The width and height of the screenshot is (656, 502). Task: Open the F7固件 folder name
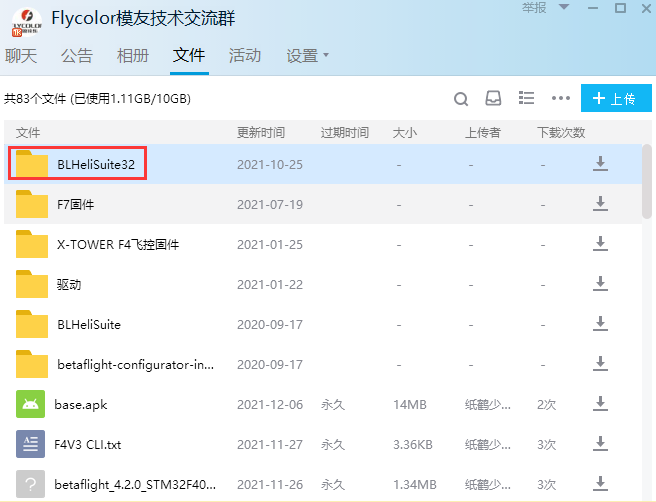tap(76, 204)
